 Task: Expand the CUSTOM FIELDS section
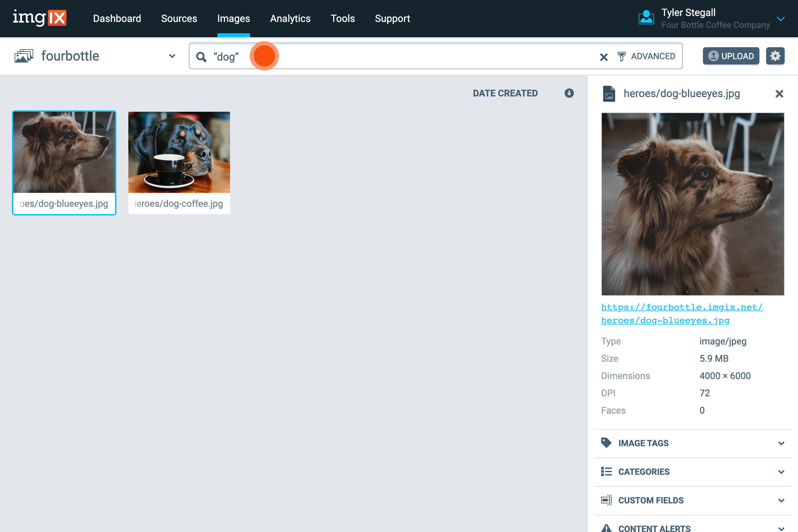click(782, 500)
